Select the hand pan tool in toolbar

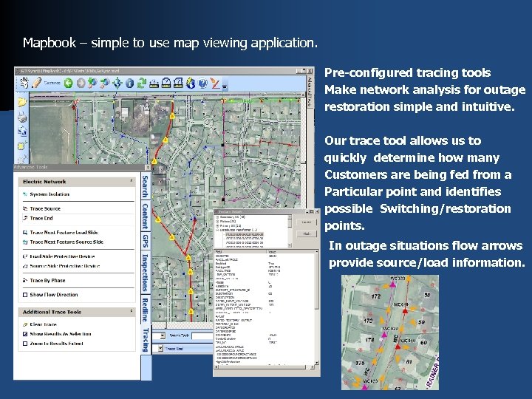(x=24, y=83)
